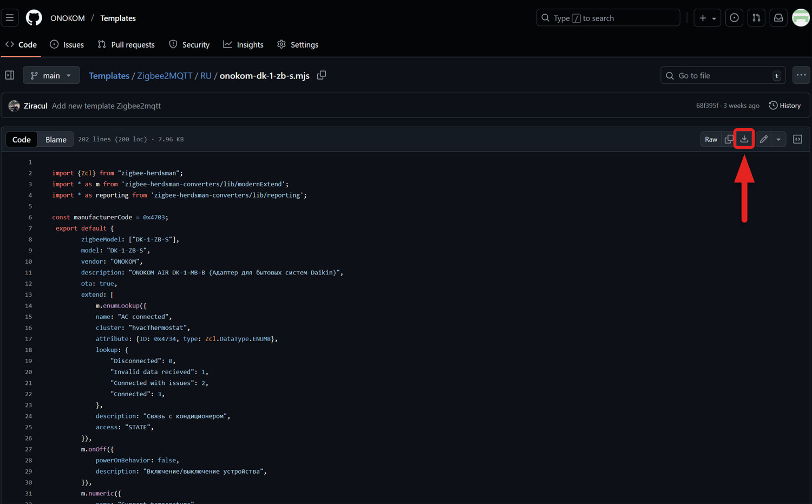Switch to Code view toggle
The image size is (812, 504).
pyautogui.click(x=22, y=140)
